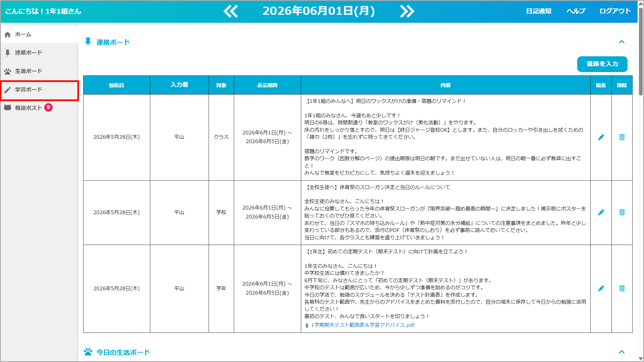Delete the 体育祭 slogan announcement
The width and height of the screenshot is (644, 362).
pyautogui.click(x=622, y=213)
